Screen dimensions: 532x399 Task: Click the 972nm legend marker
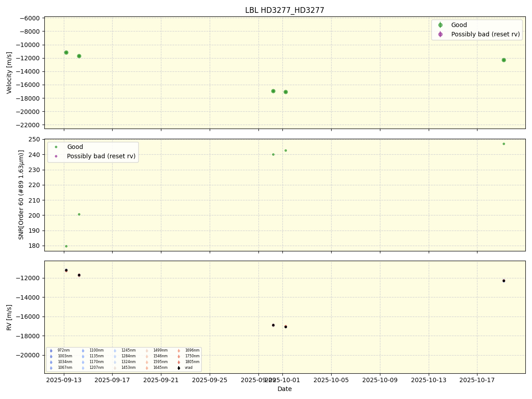point(51,351)
